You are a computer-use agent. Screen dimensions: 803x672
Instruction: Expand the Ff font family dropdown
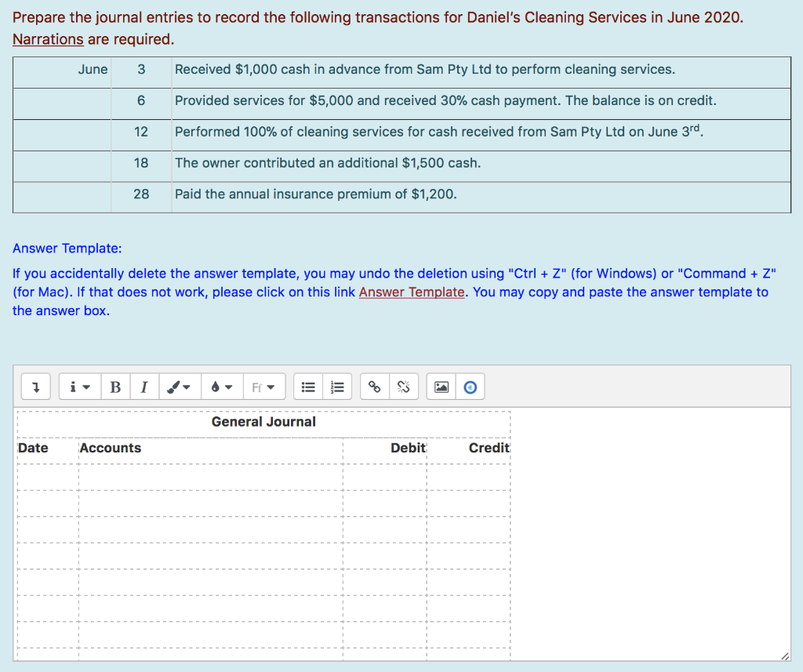point(264,386)
